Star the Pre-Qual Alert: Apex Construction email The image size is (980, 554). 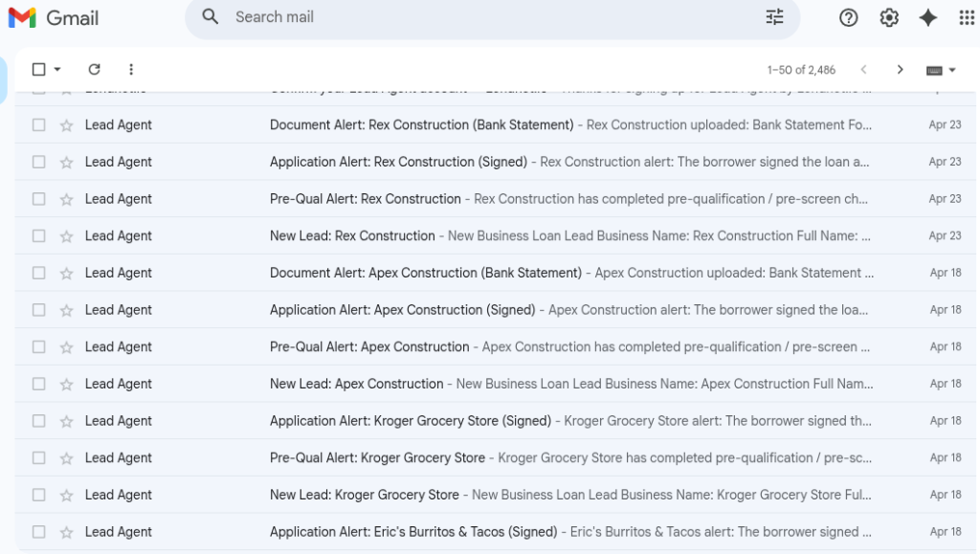[x=66, y=347]
